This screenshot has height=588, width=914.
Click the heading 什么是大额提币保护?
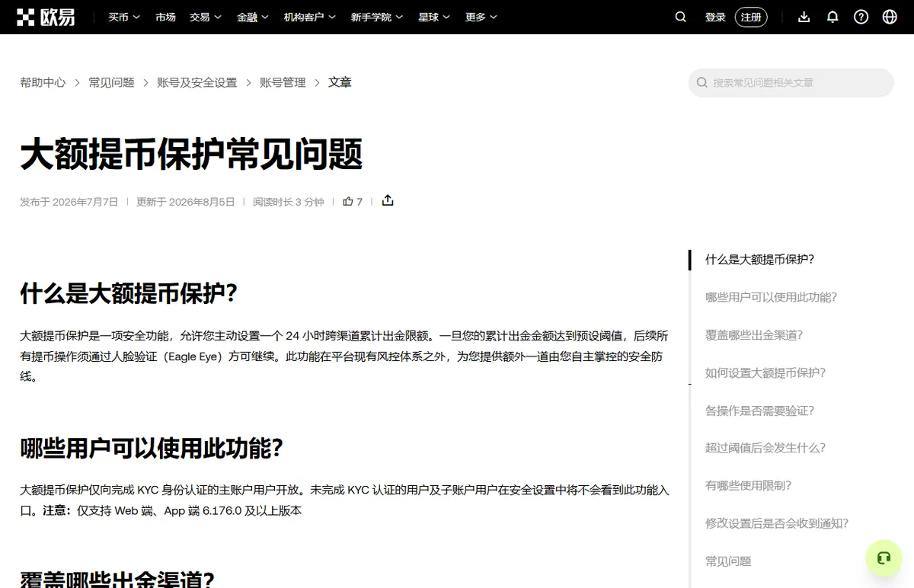pos(129,294)
